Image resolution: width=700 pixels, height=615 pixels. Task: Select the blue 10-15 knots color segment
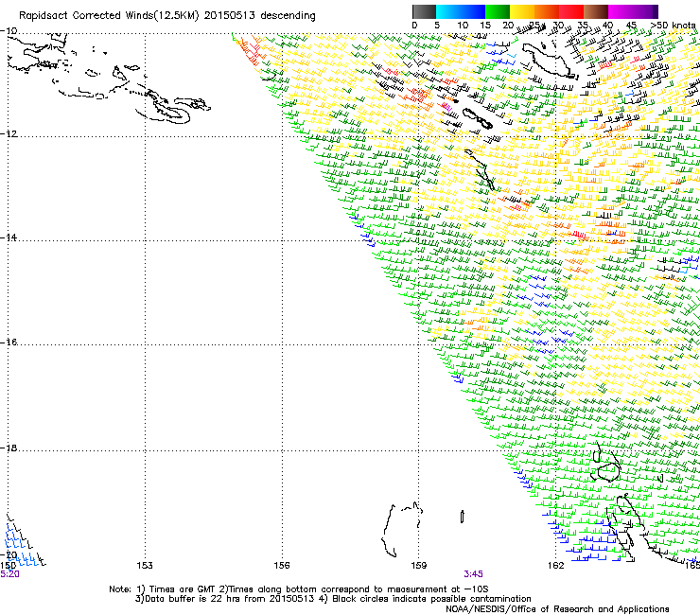(x=473, y=11)
